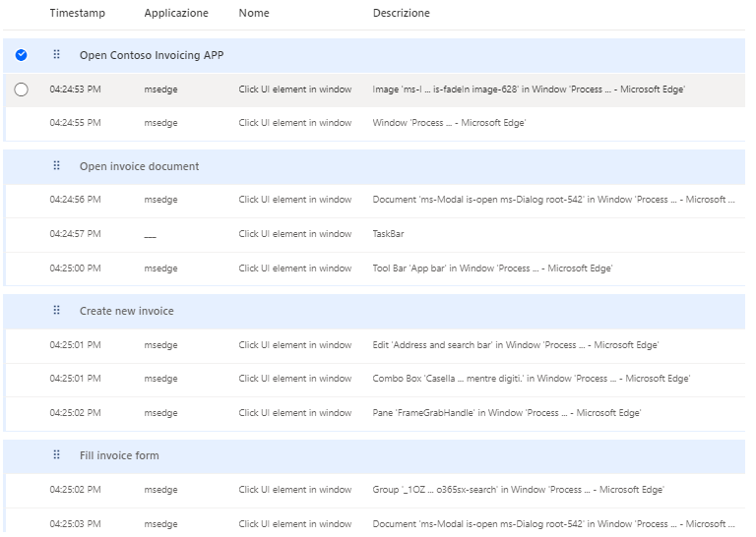
Task: Uncheck the Open Contoso Invoicing APP group checkbox
Action: (x=22, y=55)
